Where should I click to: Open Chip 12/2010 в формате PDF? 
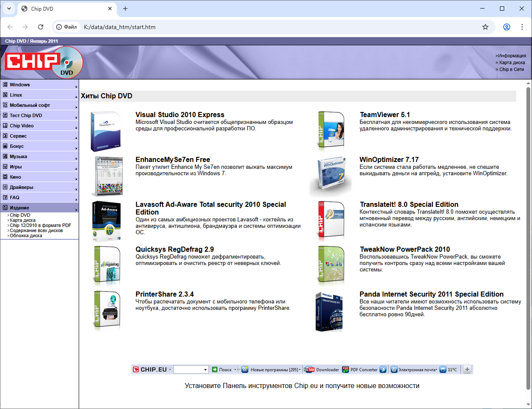(x=41, y=225)
